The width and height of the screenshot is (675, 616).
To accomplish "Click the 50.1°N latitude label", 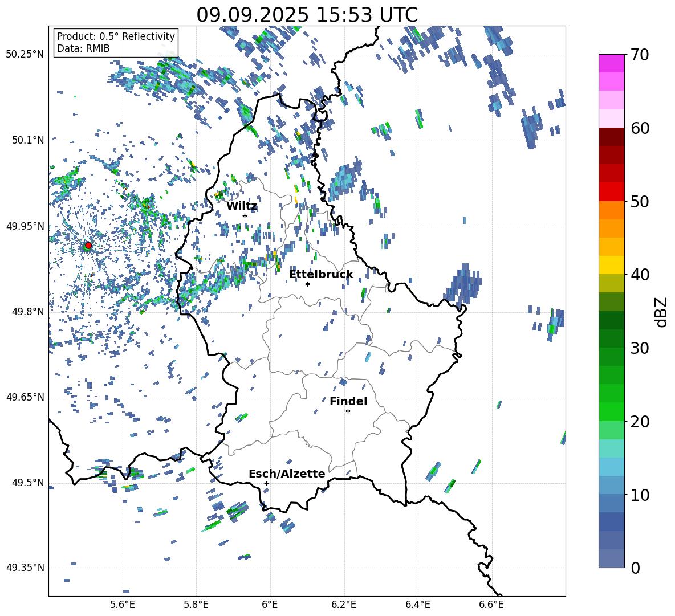I will pos(27,140).
